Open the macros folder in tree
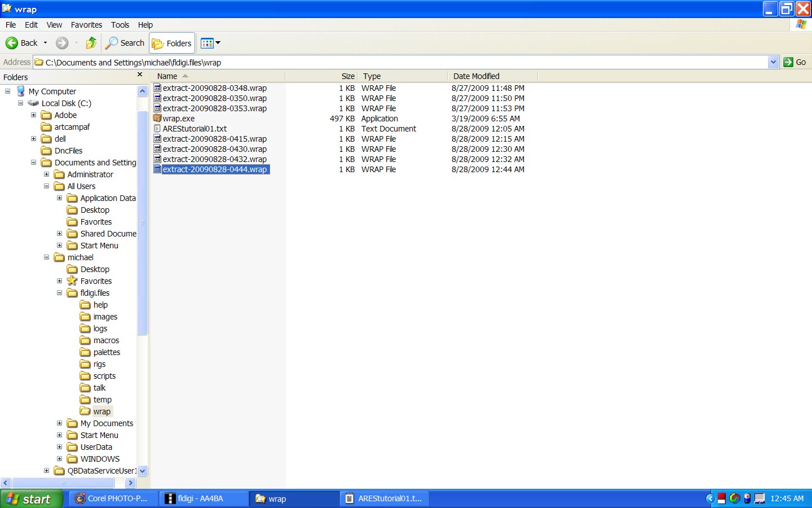 [100, 340]
